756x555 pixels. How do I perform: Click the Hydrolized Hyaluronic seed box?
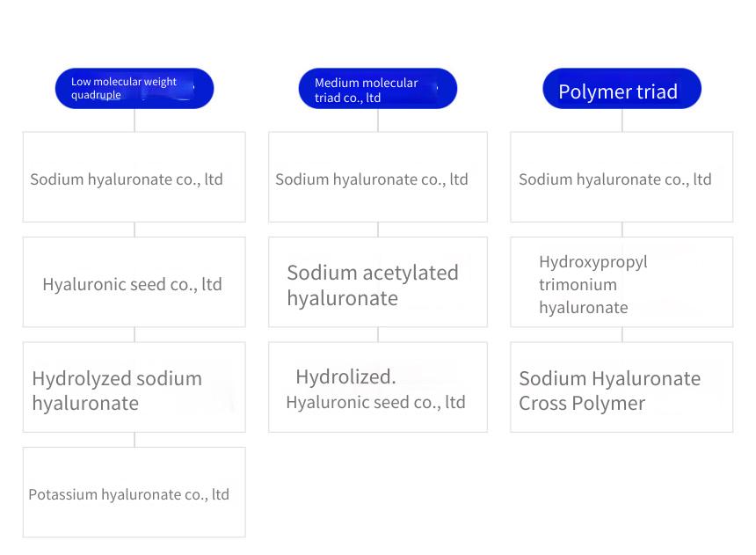[x=378, y=387]
